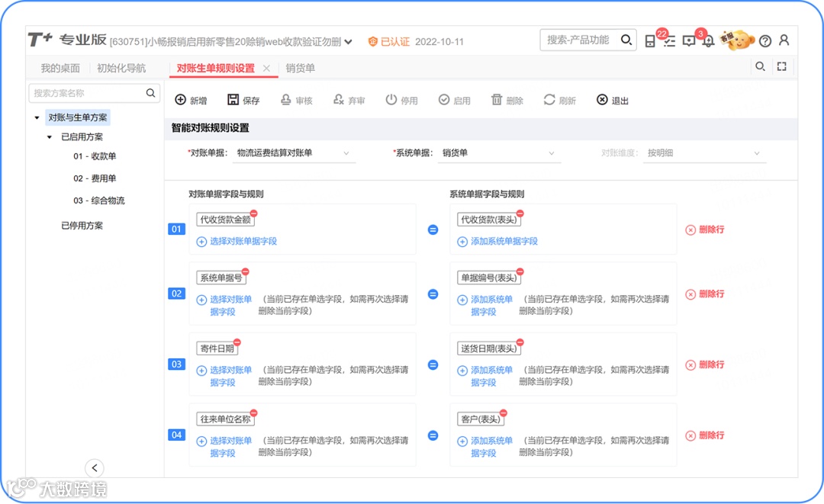Viewport: 824px width, 504px height.
Task: Delete row 02 with 删除行
Action: [x=705, y=294]
